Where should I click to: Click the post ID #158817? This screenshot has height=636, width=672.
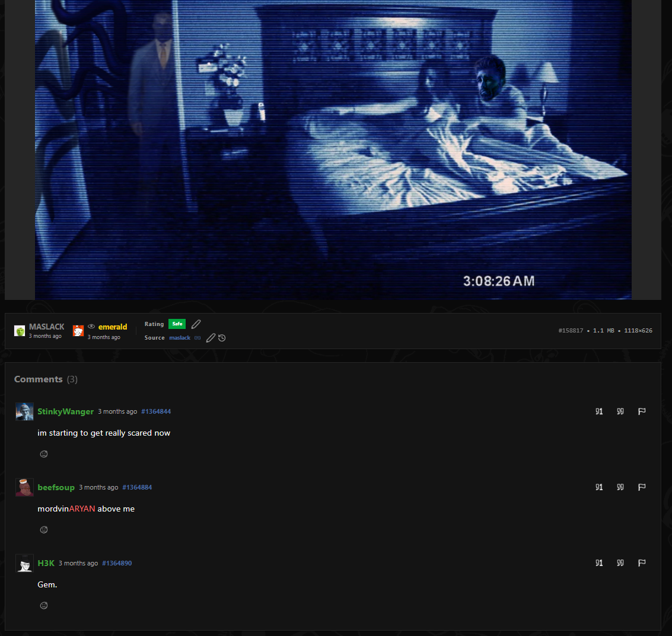click(x=571, y=331)
